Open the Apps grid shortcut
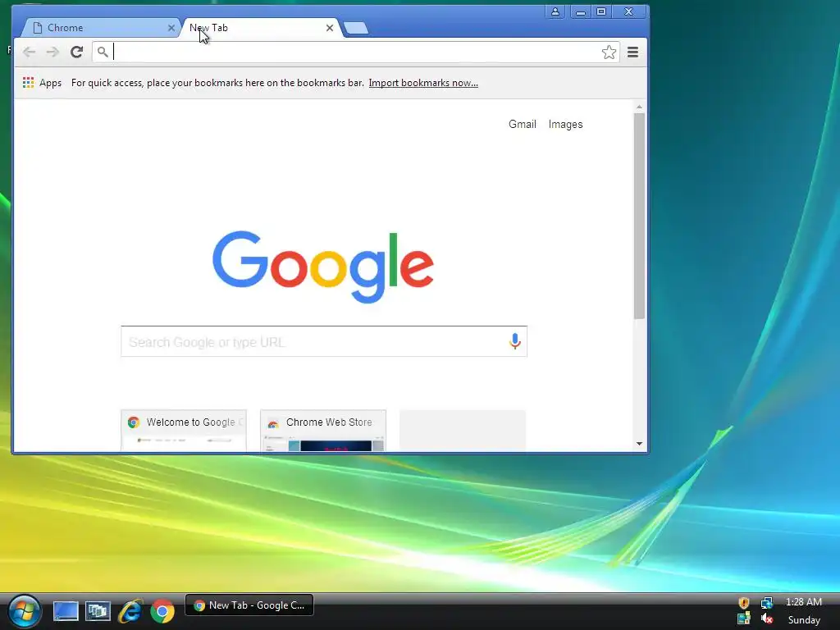The width and height of the screenshot is (840, 630). (x=43, y=83)
